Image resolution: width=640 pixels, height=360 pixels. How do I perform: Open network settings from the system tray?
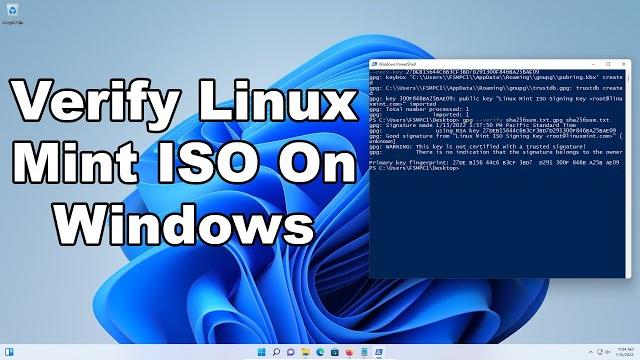click(x=600, y=352)
